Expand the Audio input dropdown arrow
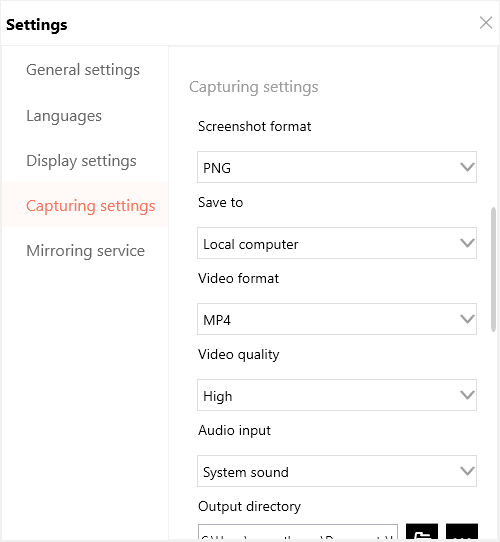 pyautogui.click(x=467, y=471)
